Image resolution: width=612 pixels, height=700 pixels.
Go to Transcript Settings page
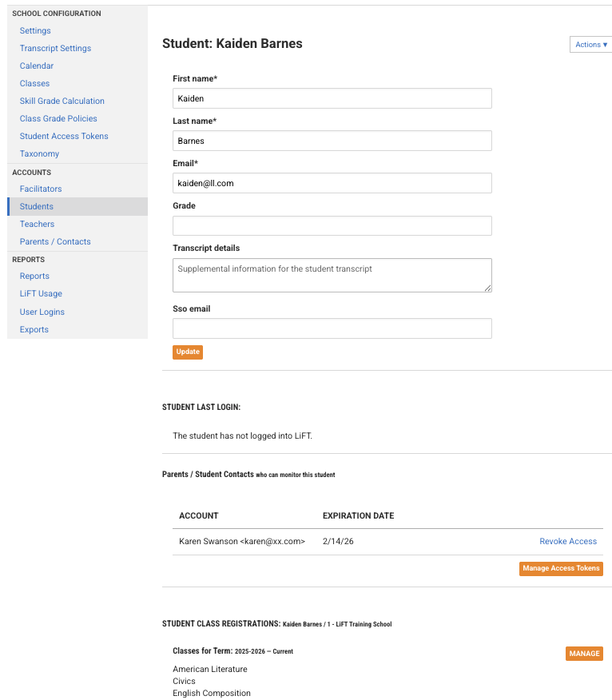(55, 48)
